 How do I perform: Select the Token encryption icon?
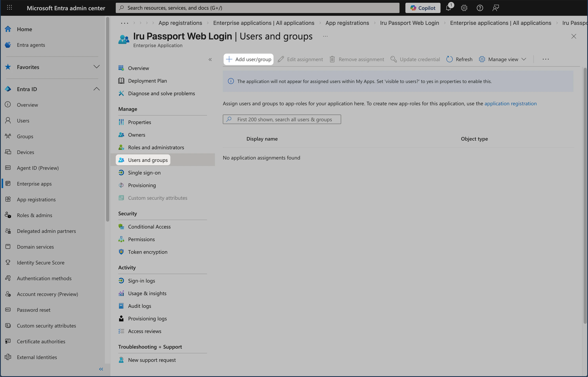[x=121, y=252]
